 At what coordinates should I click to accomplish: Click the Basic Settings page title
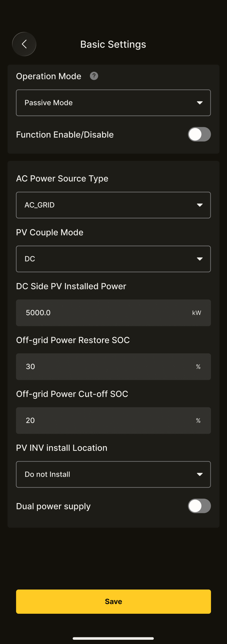(113, 44)
